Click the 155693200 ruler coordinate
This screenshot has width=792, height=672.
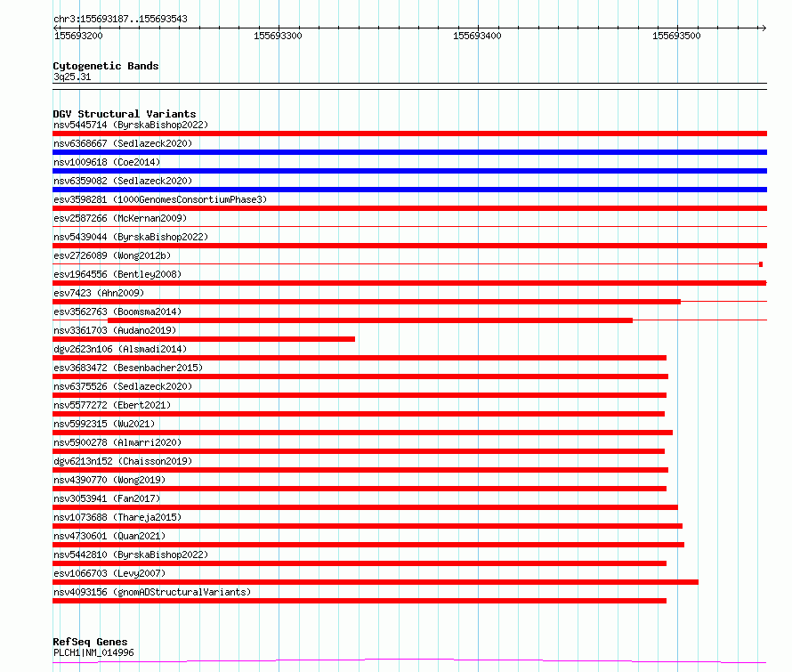[78, 36]
